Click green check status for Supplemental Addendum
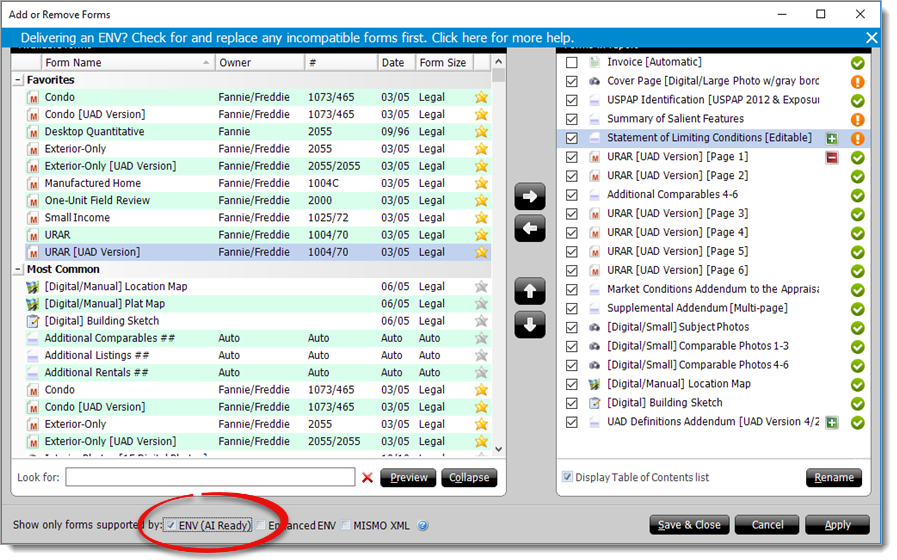 [857, 309]
